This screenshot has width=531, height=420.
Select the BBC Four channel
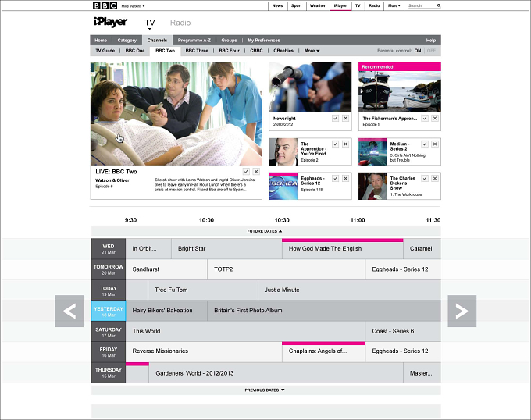[x=230, y=51]
